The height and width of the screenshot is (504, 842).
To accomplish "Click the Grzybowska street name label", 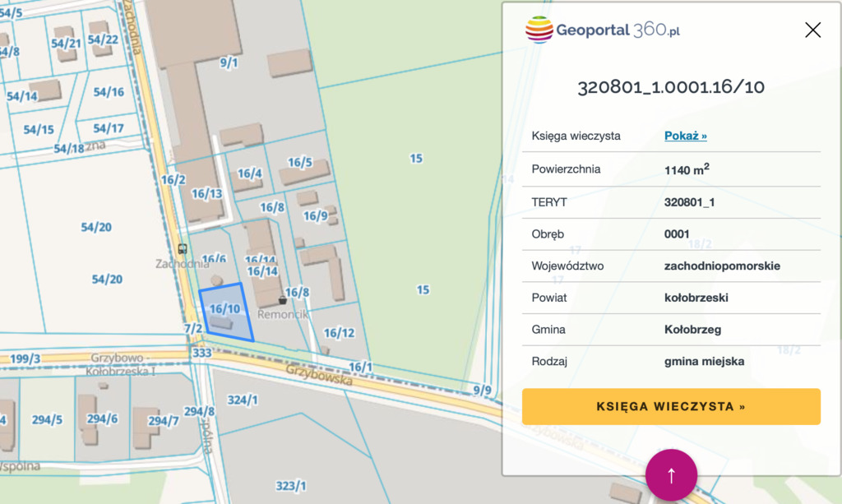I will coord(319,375).
